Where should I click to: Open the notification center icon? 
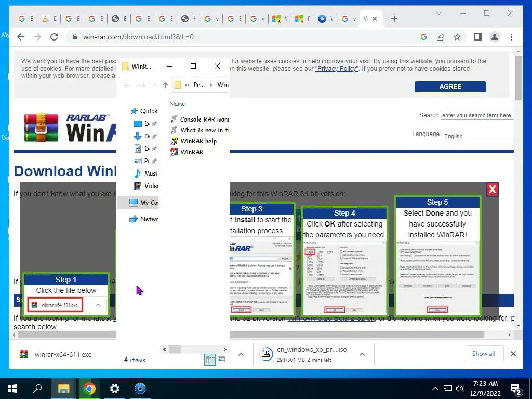tap(516, 389)
